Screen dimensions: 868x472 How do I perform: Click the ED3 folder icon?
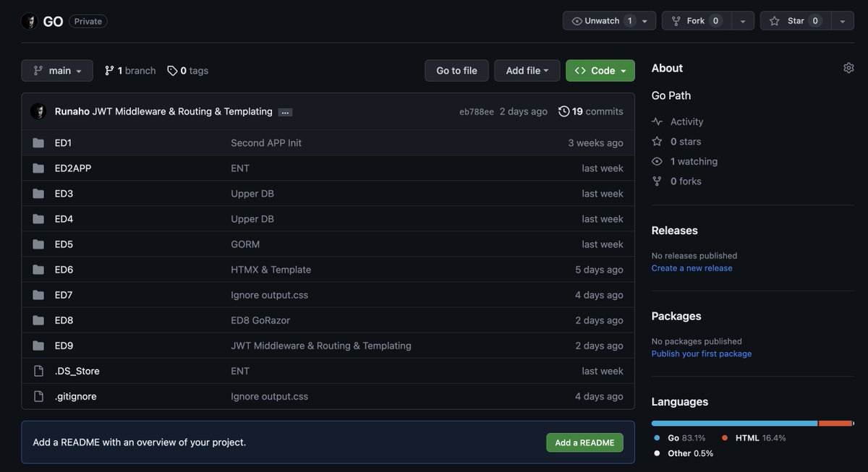pos(38,194)
